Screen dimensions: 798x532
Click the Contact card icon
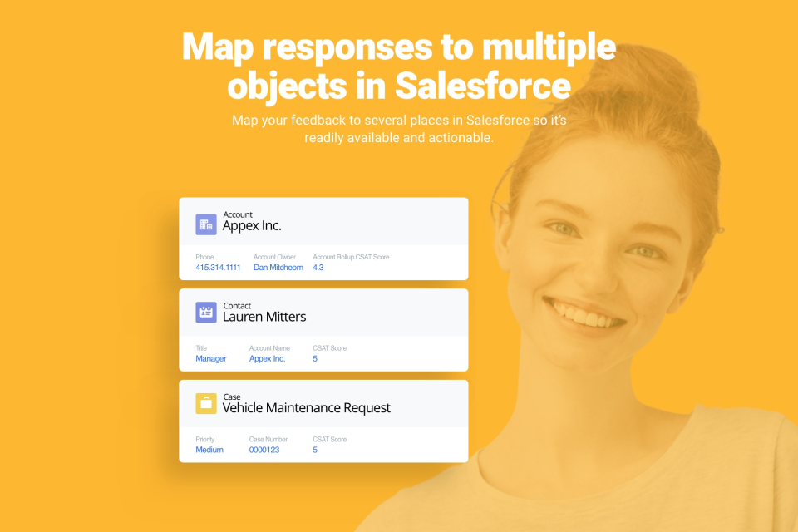(206, 313)
